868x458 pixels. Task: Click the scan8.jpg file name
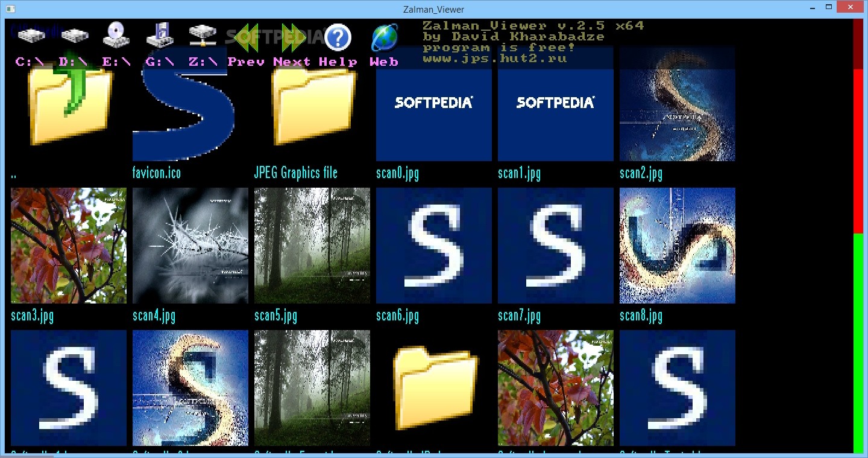pyautogui.click(x=641, y=316)
